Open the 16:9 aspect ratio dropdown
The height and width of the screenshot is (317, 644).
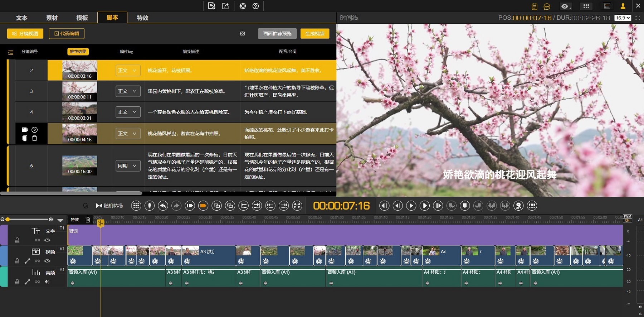coord(623,18)
